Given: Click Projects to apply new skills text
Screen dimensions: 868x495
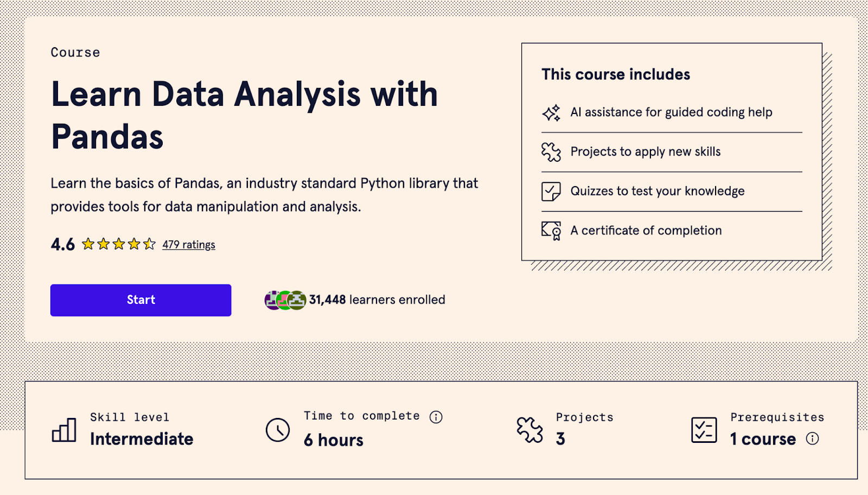Looking at the screenshot, I should [646, 152].
